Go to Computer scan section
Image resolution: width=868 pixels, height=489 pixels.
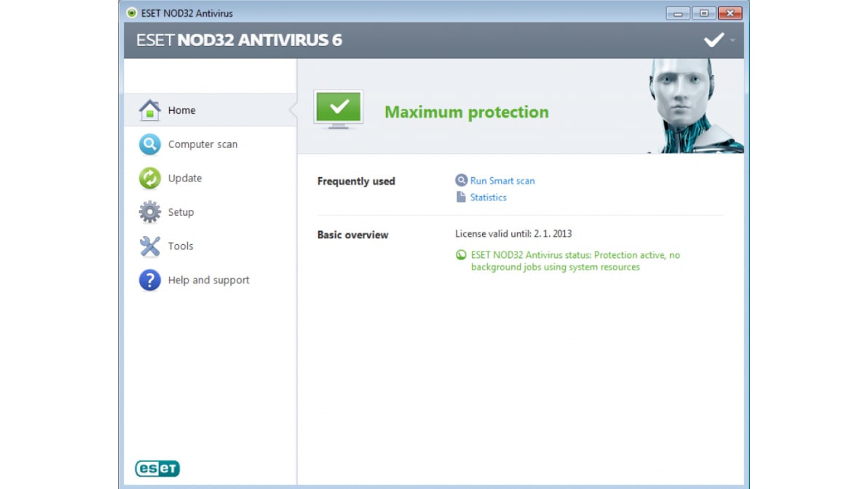point(210,144)
